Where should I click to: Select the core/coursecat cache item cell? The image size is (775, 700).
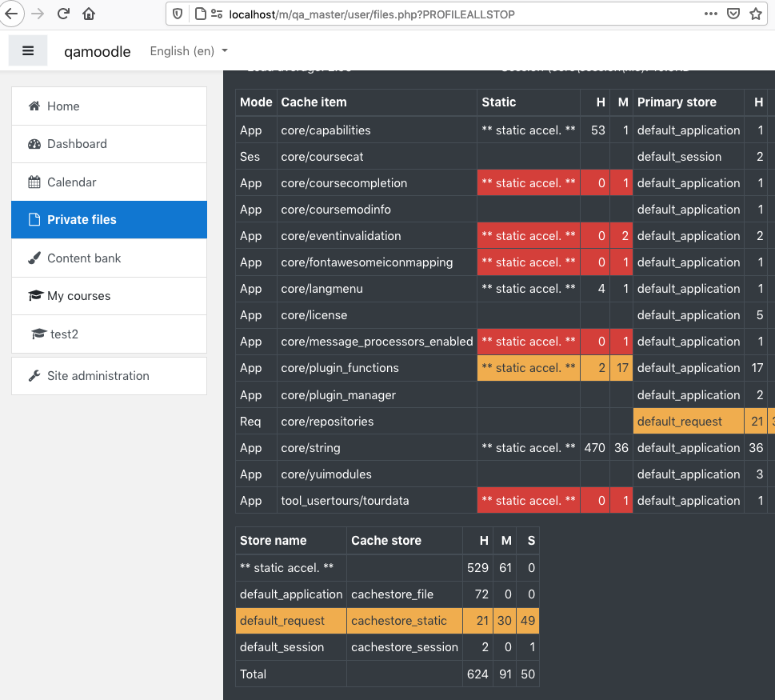point(377,157)
